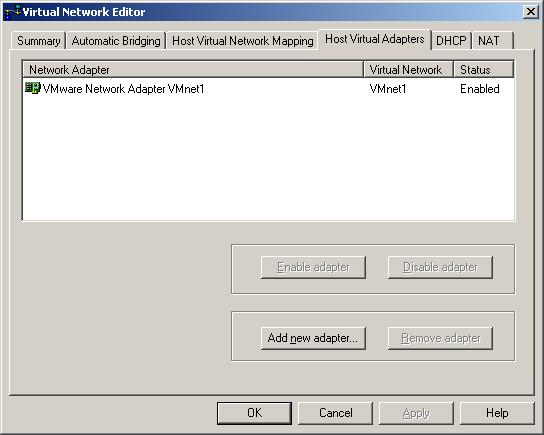
Task: Sort by the Virtual Network column header
Action: (408, 69)
